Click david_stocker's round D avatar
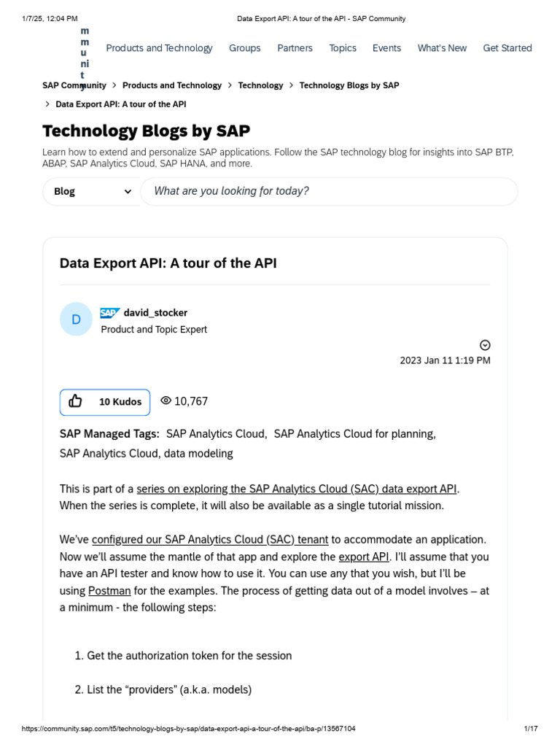 76,320
